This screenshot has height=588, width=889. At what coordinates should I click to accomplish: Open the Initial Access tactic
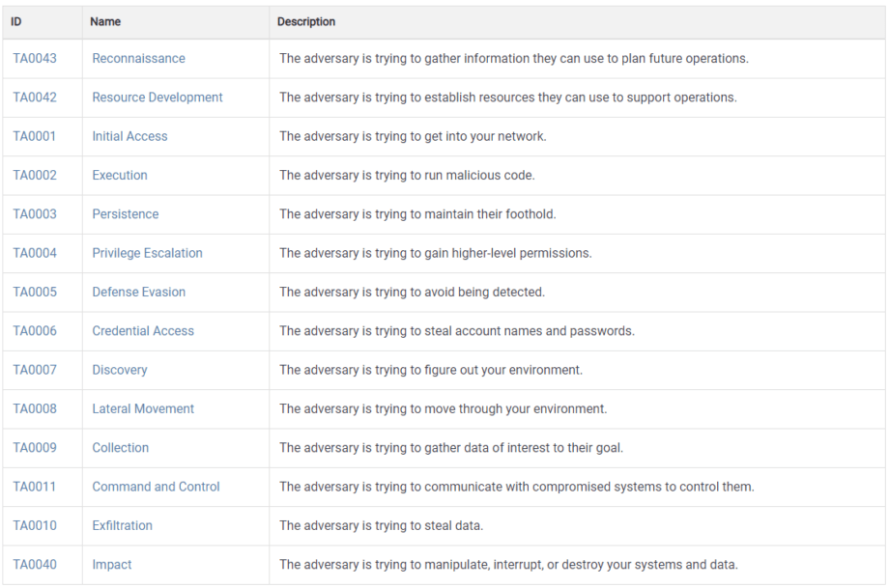pyautogui.click(x=129, y=136)
